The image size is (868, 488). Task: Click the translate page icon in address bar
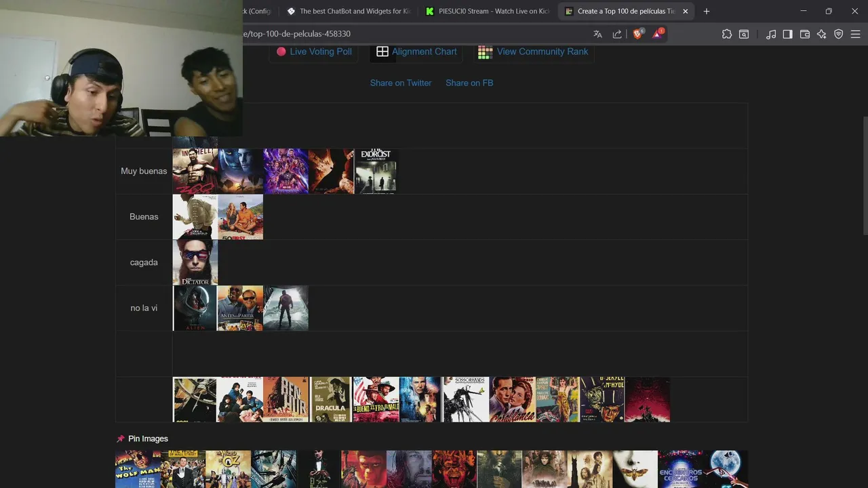tap(597, 34)
